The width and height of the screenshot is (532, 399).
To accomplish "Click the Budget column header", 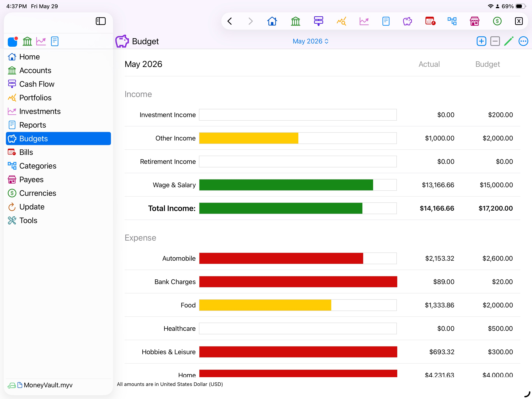I will (x=488, y=64).
